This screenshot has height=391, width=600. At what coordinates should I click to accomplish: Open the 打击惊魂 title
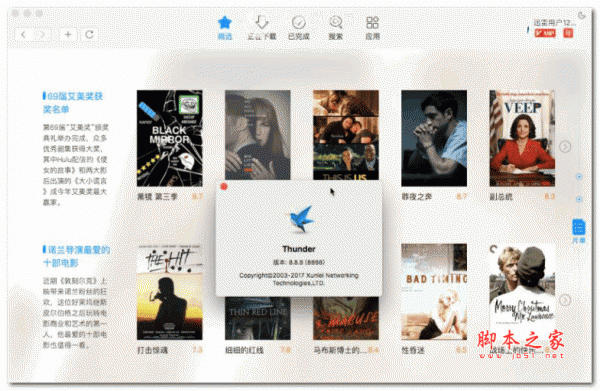tap(152, 350)
